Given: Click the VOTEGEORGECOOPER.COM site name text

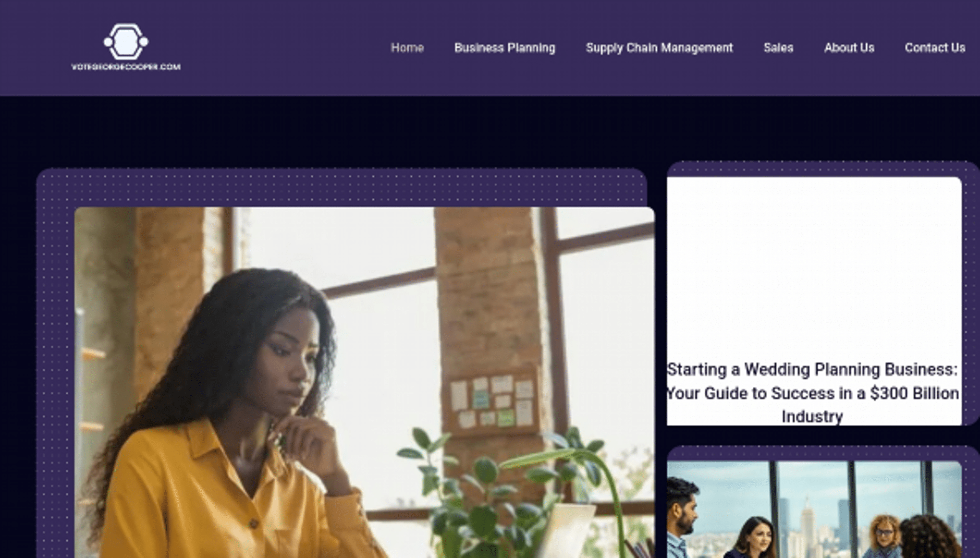Looking at the screenshot, I should pos(126,67).
